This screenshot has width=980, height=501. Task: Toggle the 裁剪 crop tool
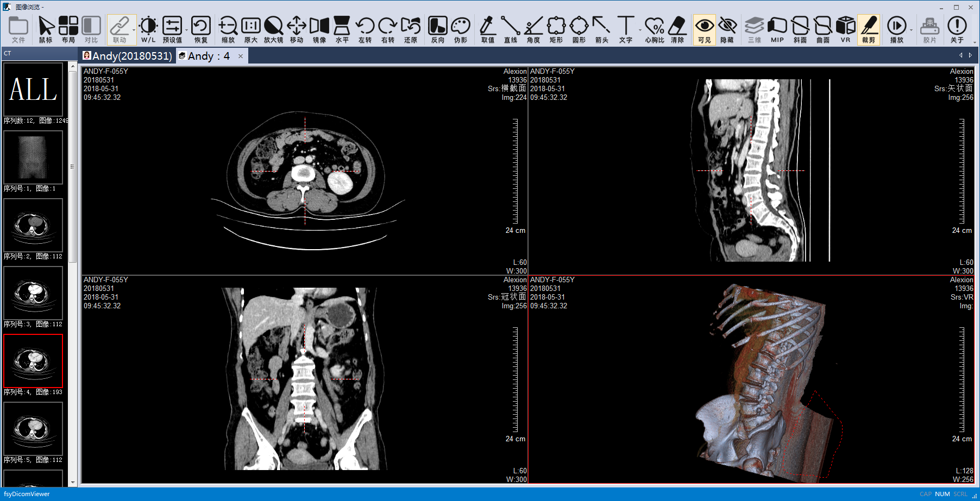coord(868,30)
